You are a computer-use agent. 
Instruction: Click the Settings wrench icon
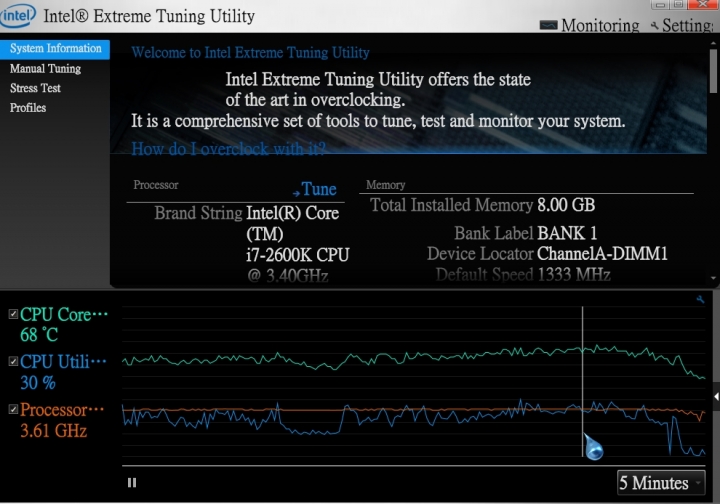[655, 26]
